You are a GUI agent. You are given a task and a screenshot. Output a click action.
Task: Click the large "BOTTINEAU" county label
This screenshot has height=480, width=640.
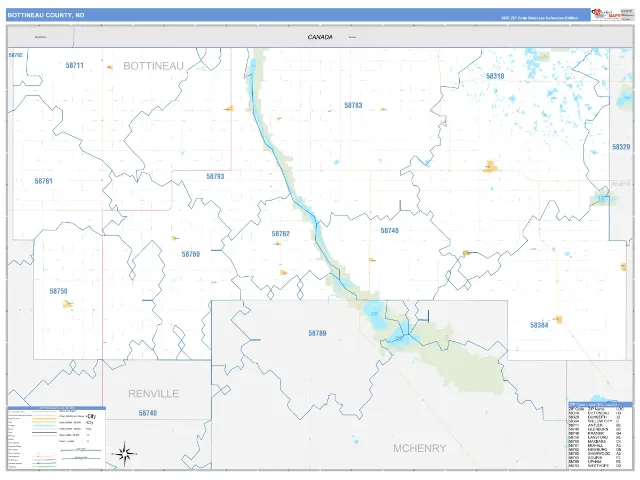(153, 66)
